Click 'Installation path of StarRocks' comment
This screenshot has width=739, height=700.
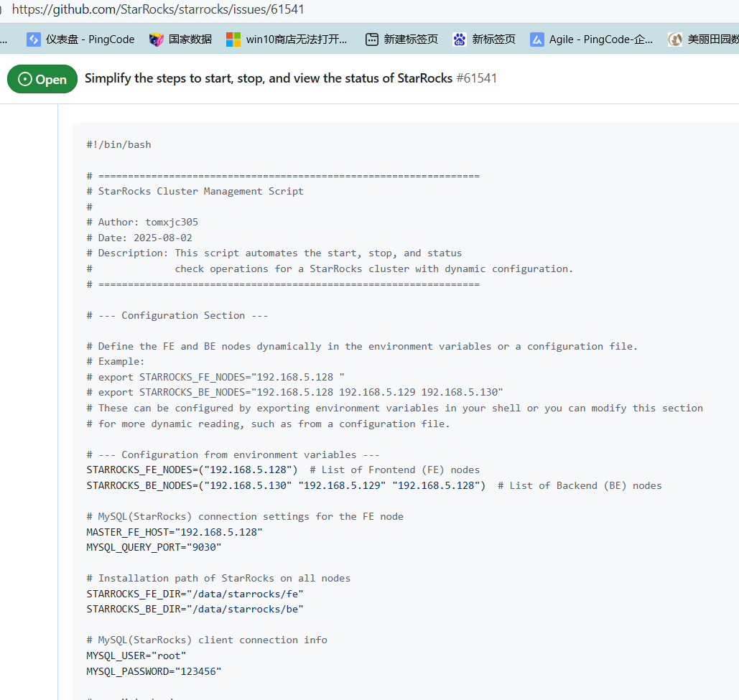pos(218,578)
